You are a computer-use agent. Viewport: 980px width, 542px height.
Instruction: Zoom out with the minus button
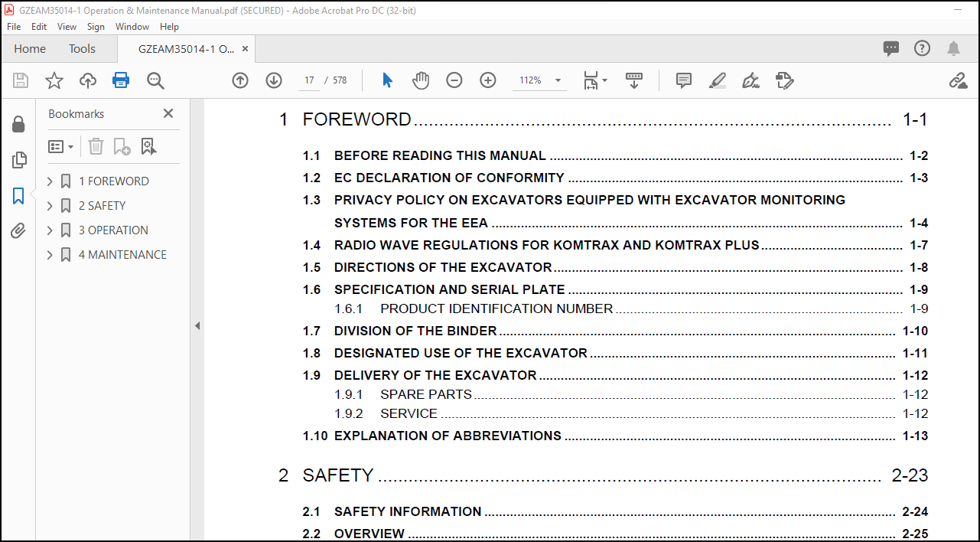click(x=454, y=80)
